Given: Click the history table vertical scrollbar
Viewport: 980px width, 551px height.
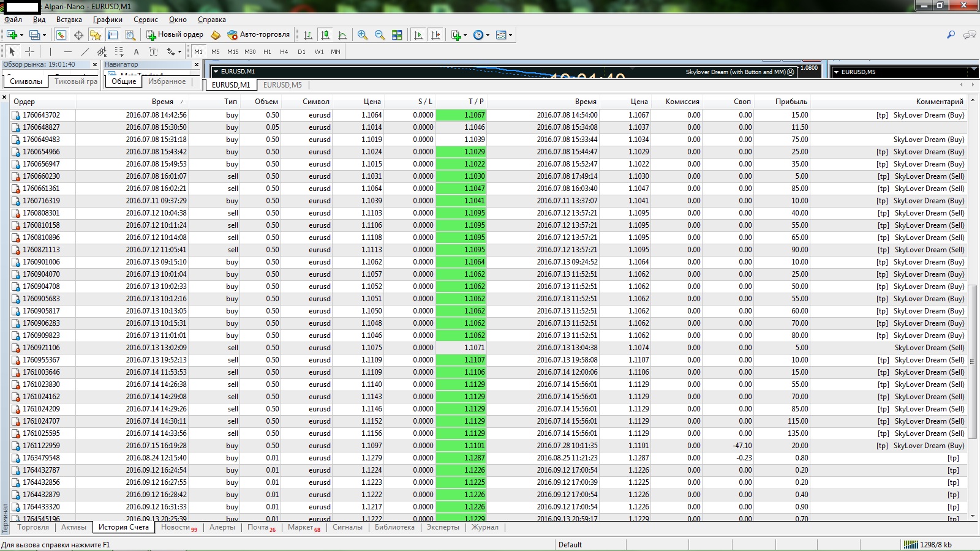Looking at the screenshot, I should (x=973, y=306).
